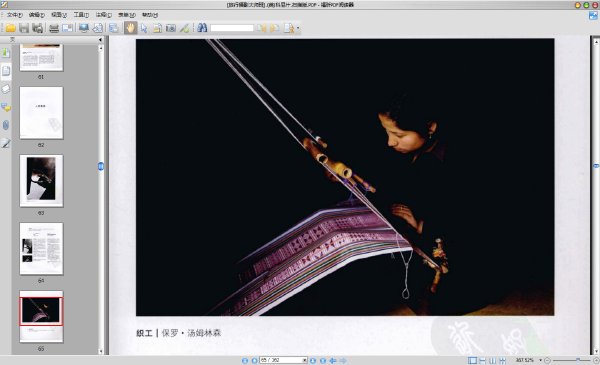Open a file with the yellow folder icon
600x365 pixels.
pos(10,28)
